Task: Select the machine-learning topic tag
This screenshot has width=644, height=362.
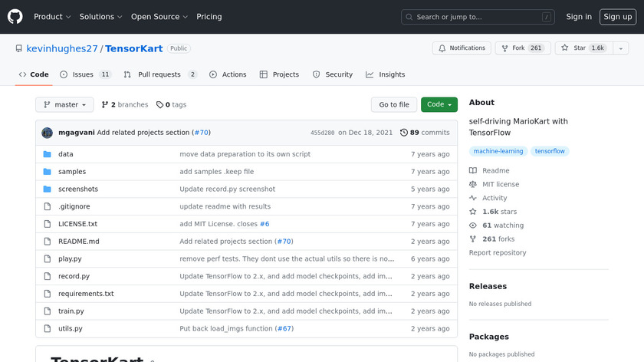Action: click(x=497, y=151)
